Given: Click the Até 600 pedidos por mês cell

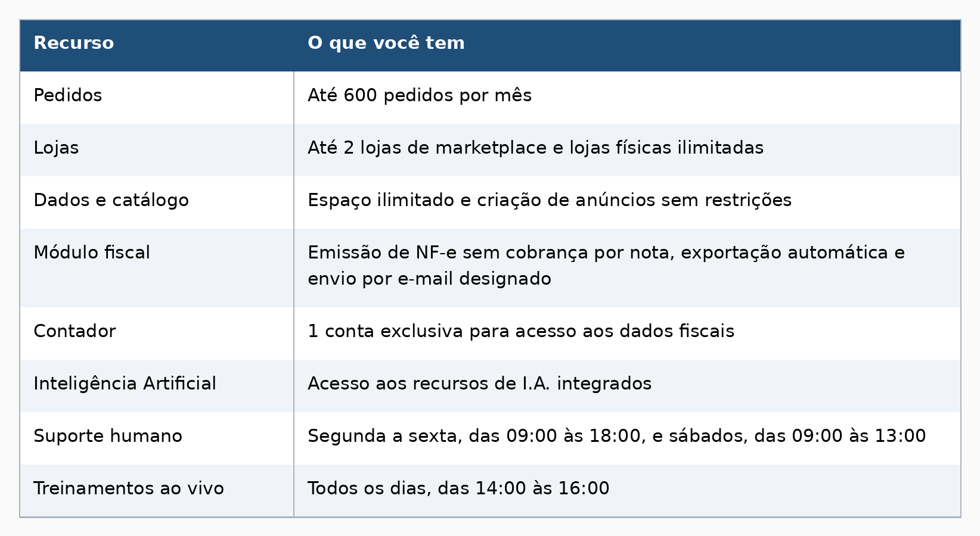Looking at the screenshot, I should click(420, 96).
